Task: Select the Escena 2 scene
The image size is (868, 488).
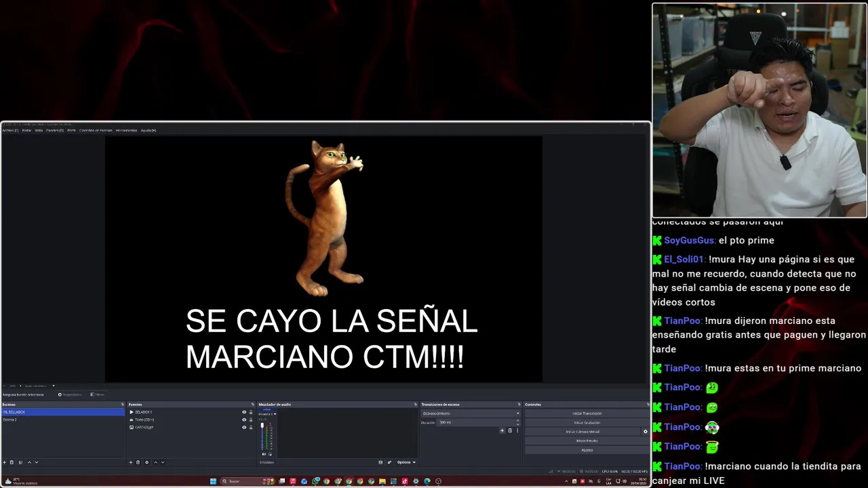Action: (63, 420)
